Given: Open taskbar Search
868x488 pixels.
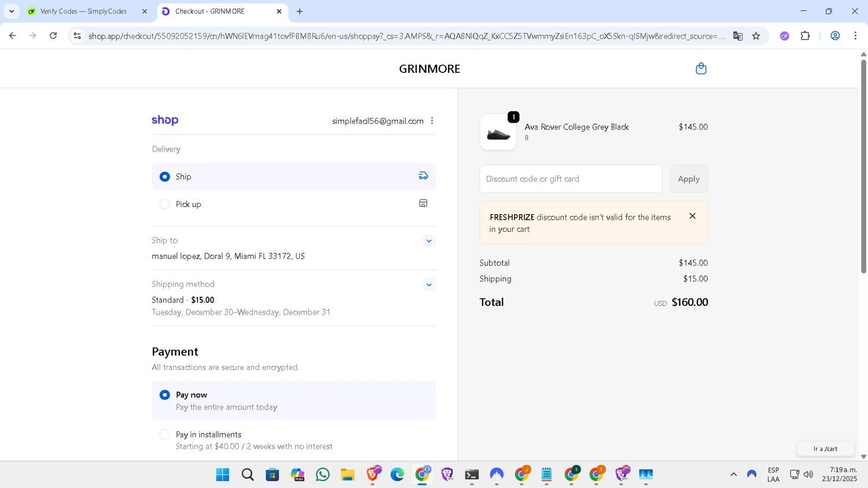Looking at the screenshot, I should [248, 475].
